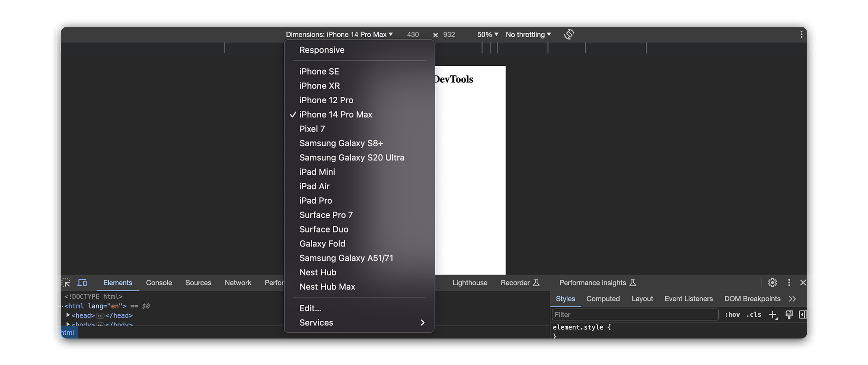Open the No throttling dropdown

pyautogui.click(x=528, y=34)
